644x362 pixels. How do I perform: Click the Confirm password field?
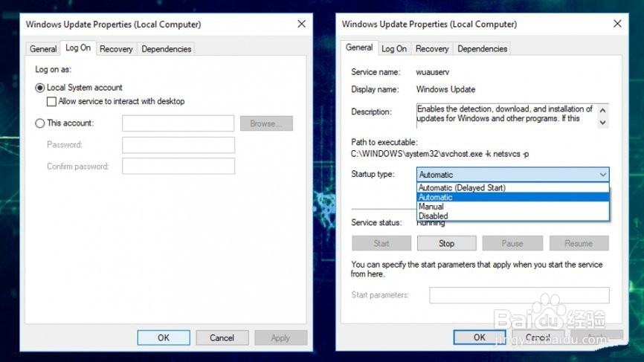tap(178, 167)
